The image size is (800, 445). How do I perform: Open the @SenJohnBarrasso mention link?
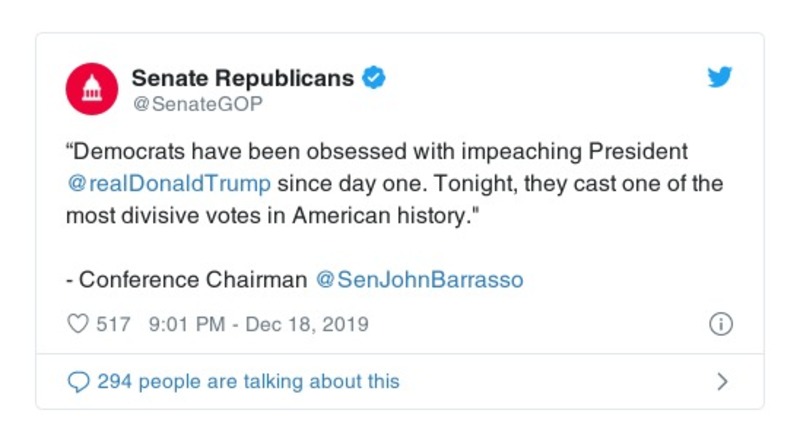click(x=419, y=279)
